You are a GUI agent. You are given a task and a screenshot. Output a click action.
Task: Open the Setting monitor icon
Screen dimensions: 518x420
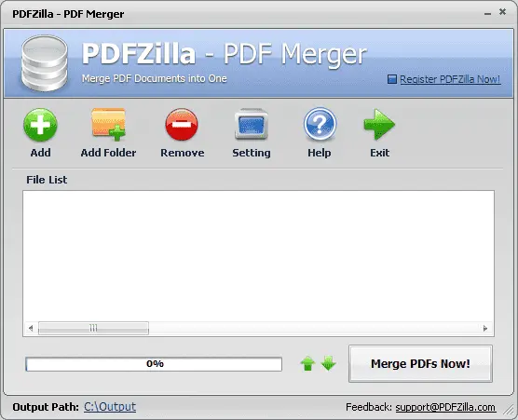pyautogui.click(x=251, y=124)
